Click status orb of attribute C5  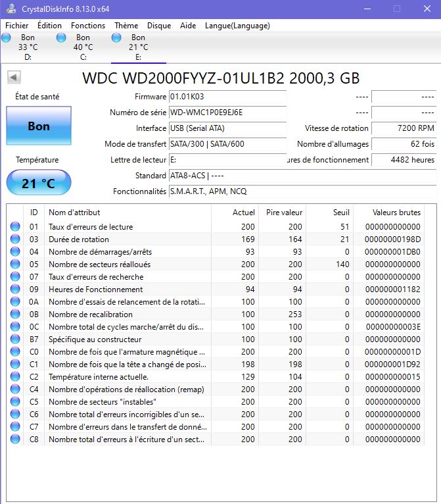pyautogui.click(x=15, y=402)
